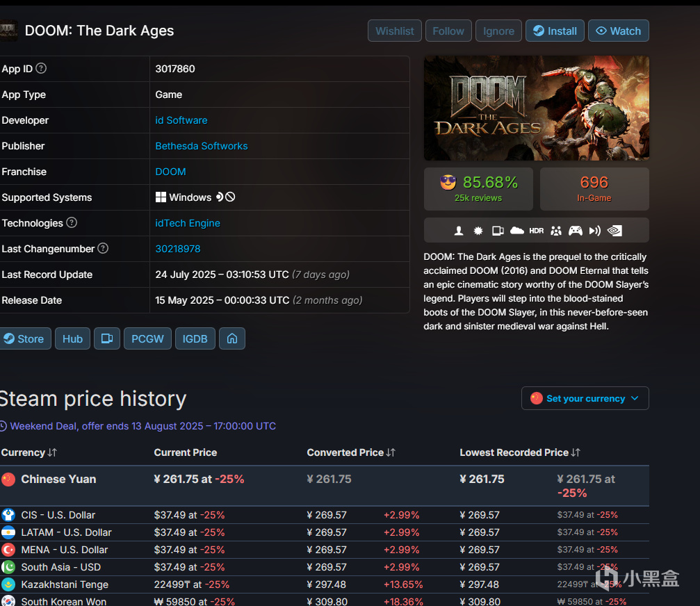Sort by Converted Price column
700x606 pixels.
351,452
